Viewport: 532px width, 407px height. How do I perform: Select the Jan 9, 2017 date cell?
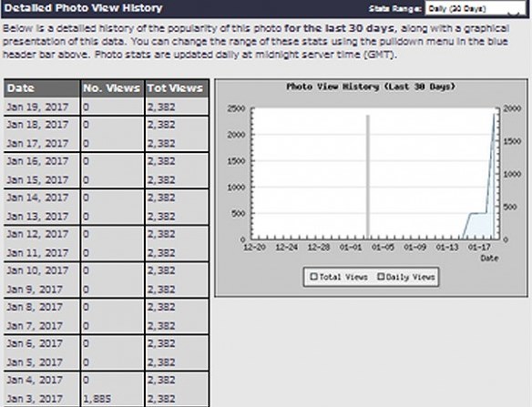[x=42, y=289]
